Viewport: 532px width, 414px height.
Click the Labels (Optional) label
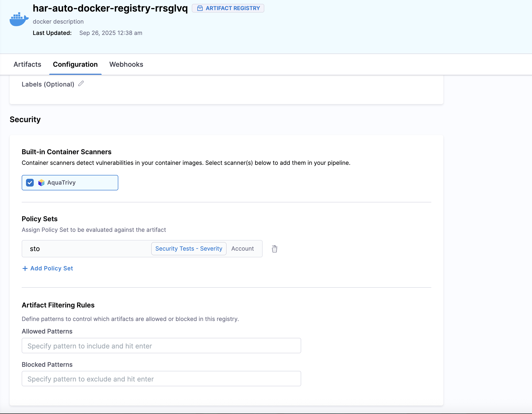(48, 84)
